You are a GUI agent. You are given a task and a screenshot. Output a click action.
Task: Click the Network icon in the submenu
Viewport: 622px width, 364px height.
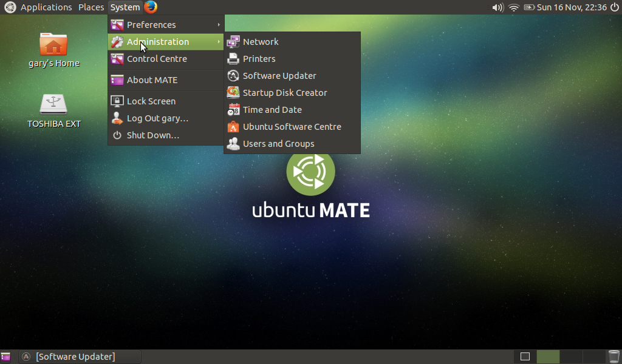233,42
